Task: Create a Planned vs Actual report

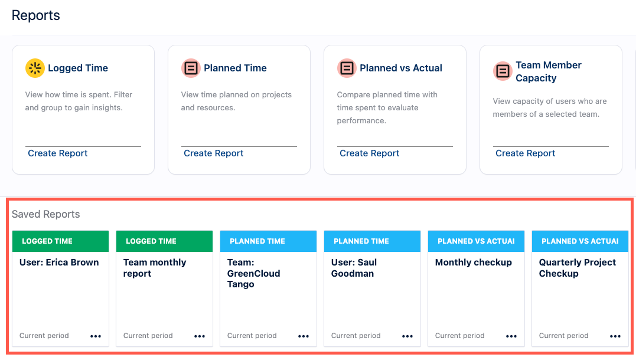Action: [x=370, y=153]
